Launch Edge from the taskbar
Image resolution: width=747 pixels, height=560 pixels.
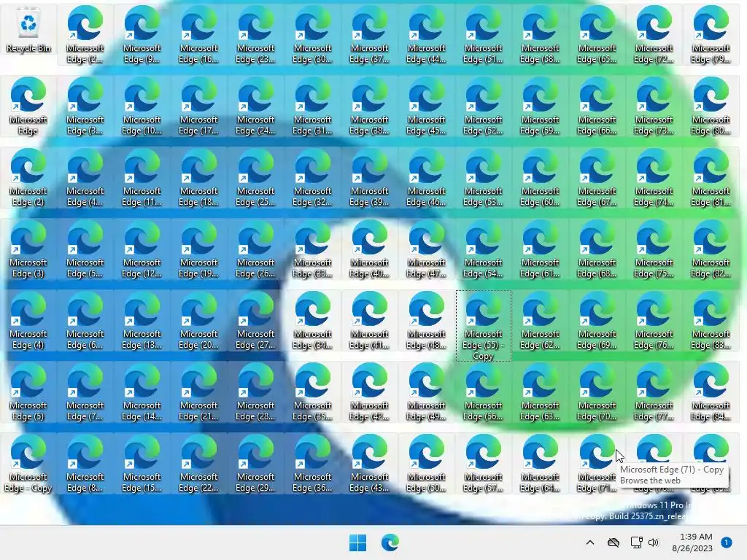[390, 542]
